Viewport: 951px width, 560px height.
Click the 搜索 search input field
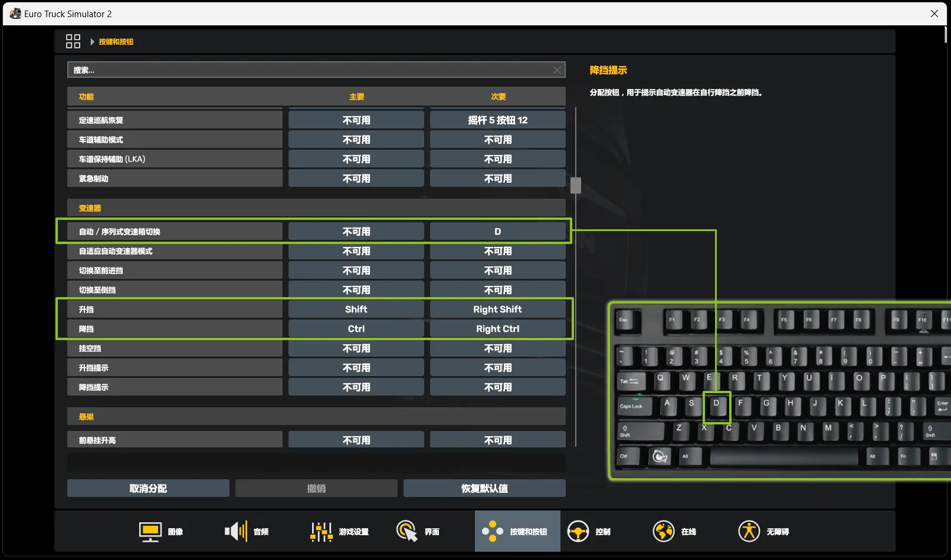click(316, 70)
